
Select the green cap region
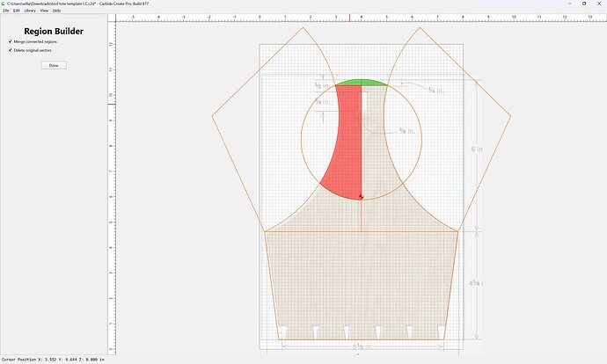click(362, 83)
